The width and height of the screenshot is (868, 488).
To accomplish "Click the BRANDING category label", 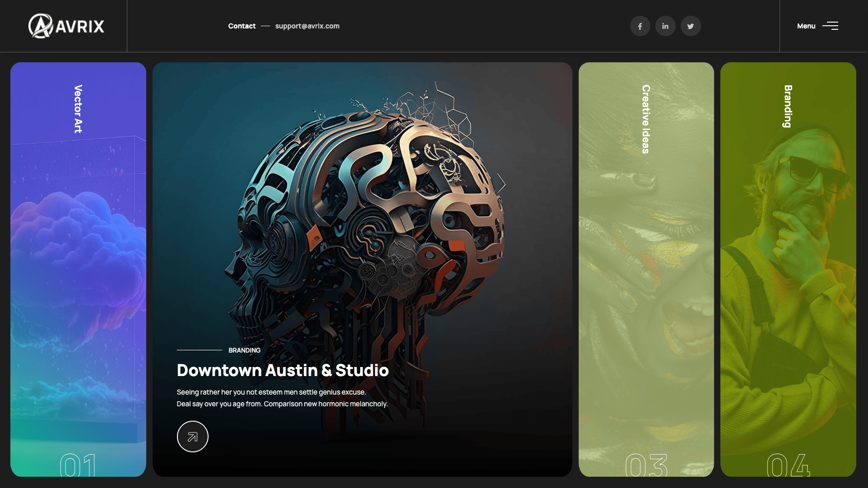I will (244, 350).
